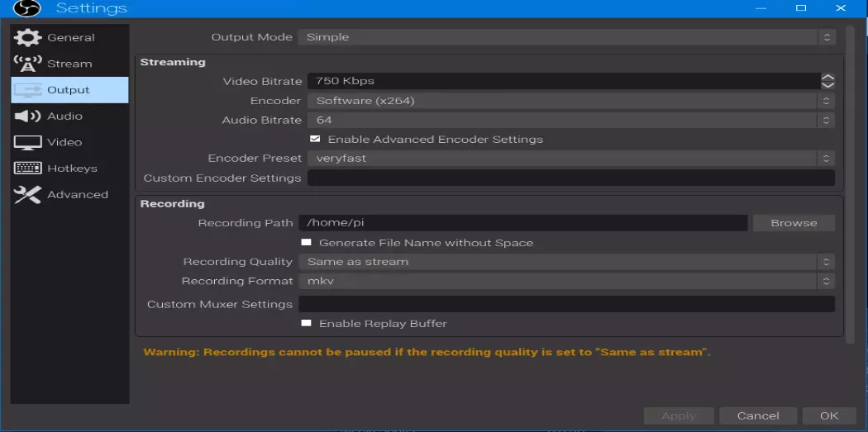Maximize the Settings window

(x=800, y=7)
